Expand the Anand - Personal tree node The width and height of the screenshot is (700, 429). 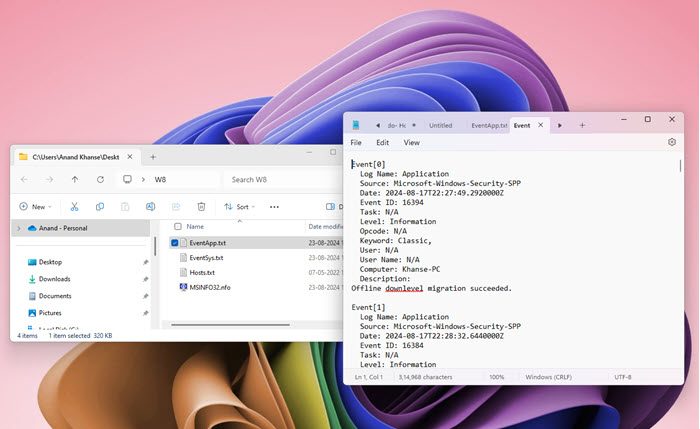pyautogui.click(x=18, y=228)
